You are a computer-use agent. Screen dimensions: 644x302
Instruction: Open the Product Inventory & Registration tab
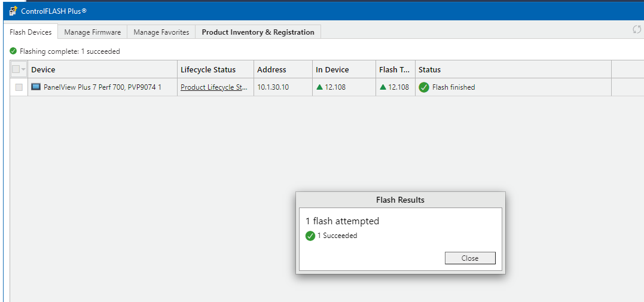point(258,32)
